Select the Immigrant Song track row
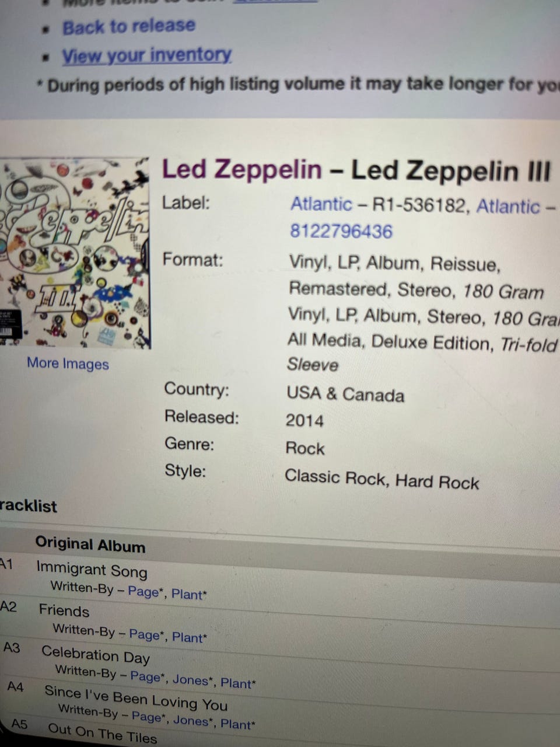560x747 pixels. click(x=280, y=581)
